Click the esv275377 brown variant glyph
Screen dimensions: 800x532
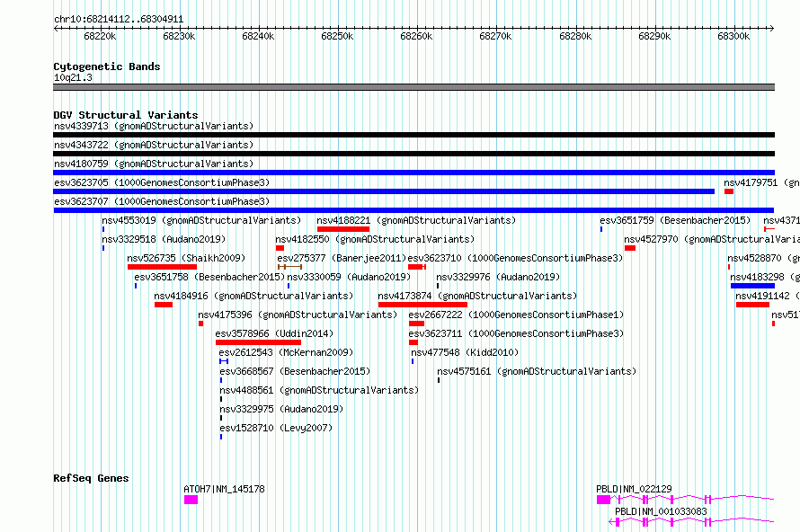point(290,267)
